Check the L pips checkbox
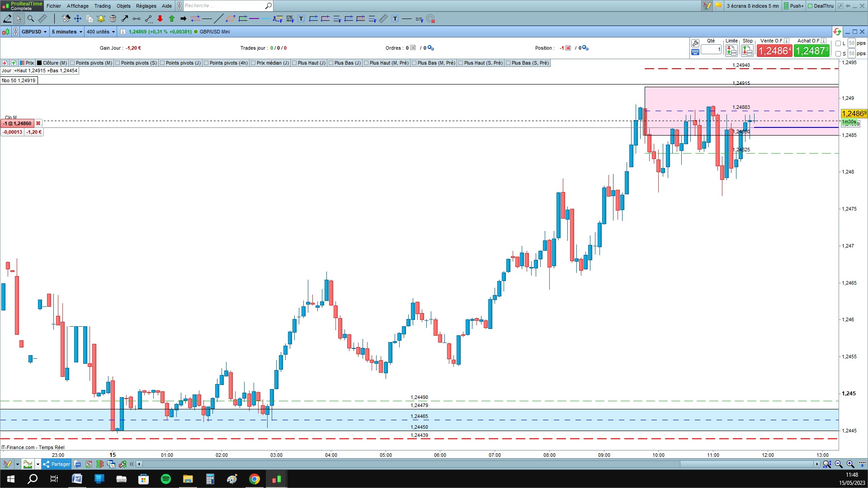 (838, 43)
